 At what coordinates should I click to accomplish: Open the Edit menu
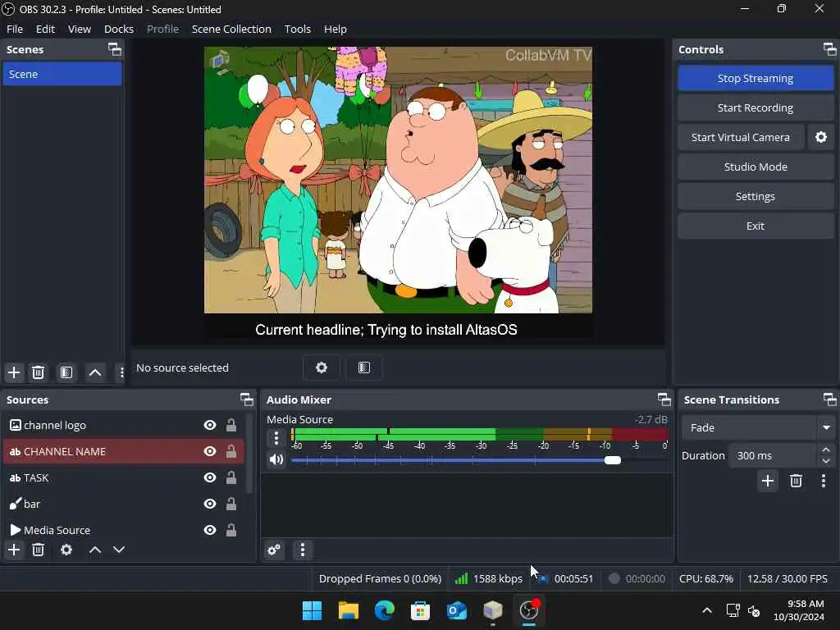[46, 29]
